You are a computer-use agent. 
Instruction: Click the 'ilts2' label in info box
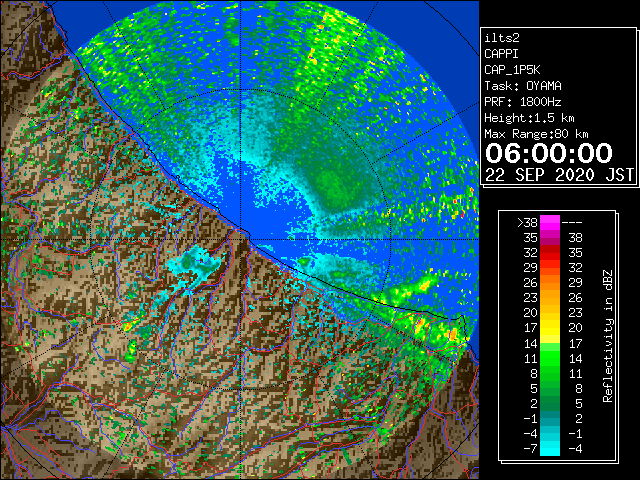tap(502, 38)
